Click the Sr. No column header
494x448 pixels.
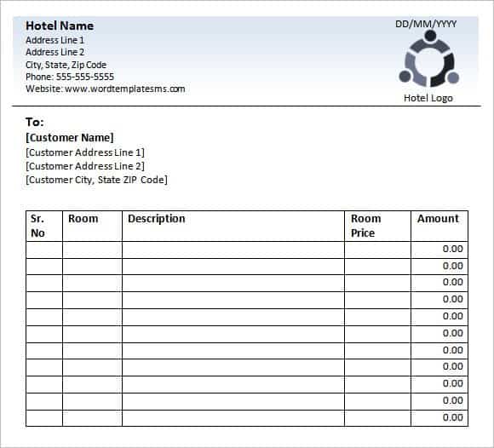pos(44,227)
